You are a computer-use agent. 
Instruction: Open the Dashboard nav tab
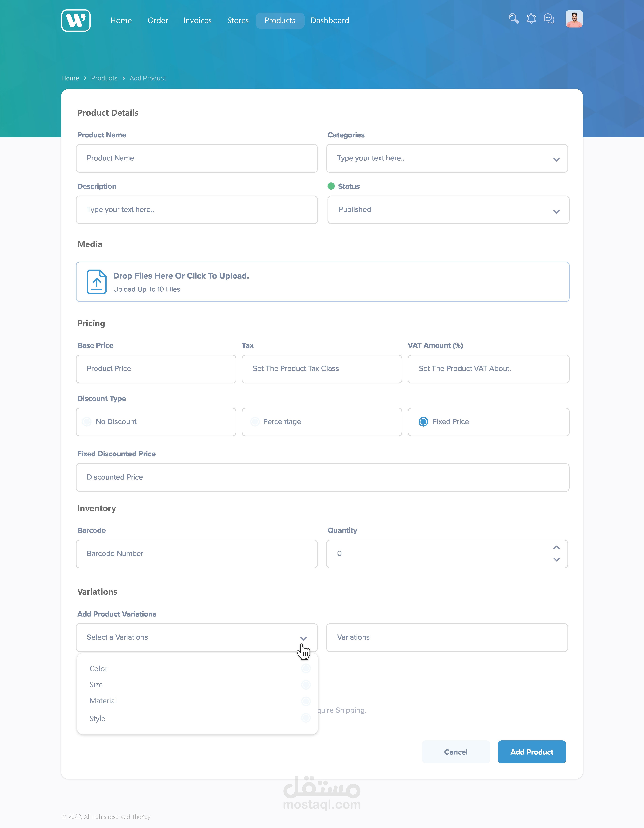click(330, 21)
